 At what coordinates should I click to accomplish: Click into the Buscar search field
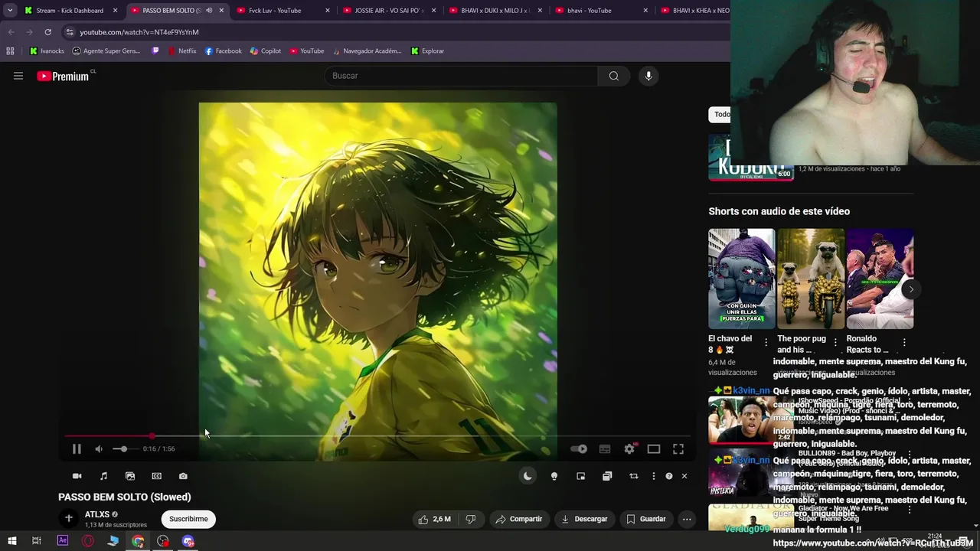point(462,76)
